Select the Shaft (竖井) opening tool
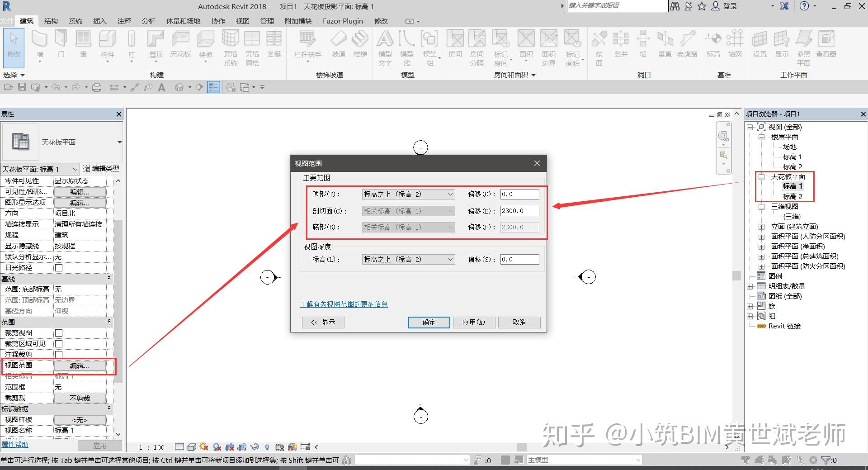This screenshot has height=470, width=868. tap(621, 44)
